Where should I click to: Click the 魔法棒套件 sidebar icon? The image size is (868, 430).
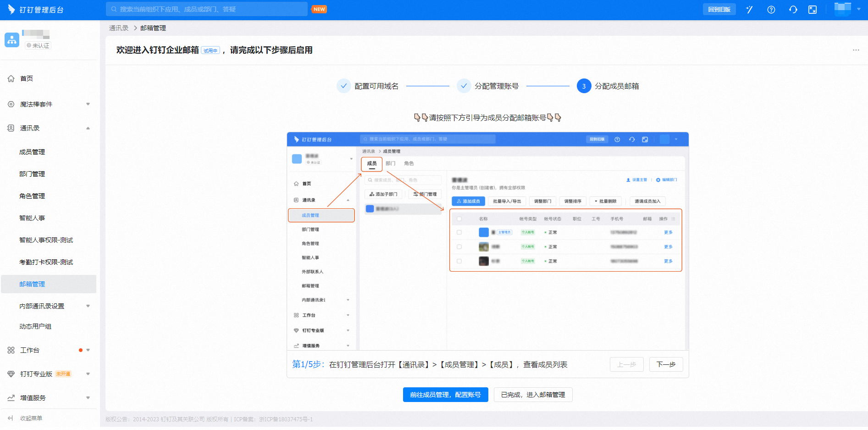pos(11,104)
